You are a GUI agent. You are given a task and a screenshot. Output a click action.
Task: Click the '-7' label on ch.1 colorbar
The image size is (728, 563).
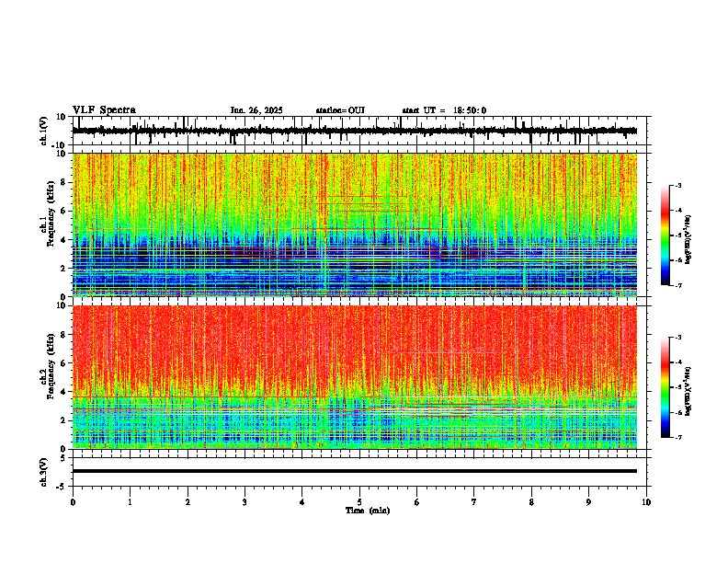(x=678, y=286)
